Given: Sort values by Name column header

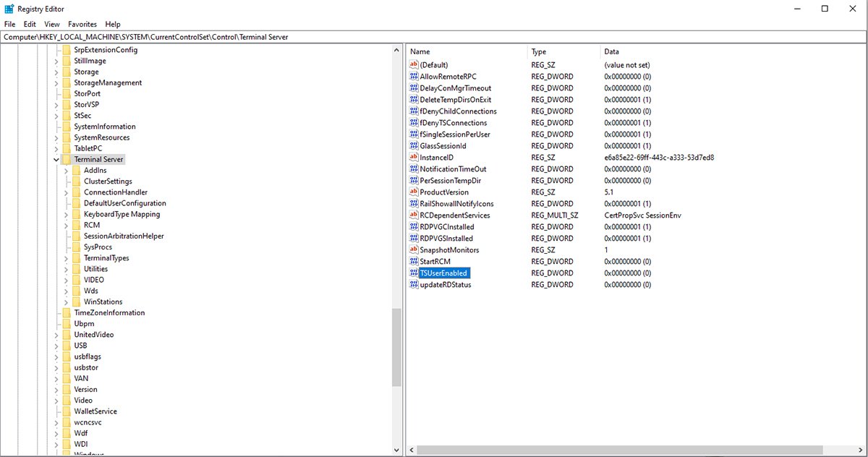Looking at the screenshot, I should pos(467,52).
